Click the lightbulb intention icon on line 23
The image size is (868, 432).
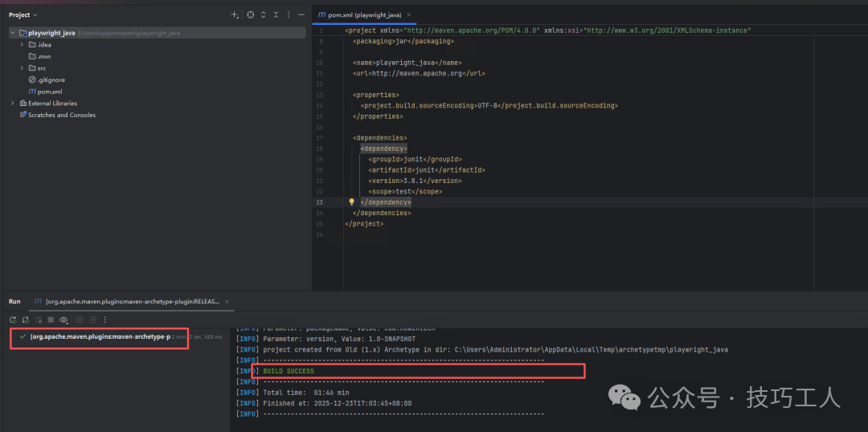pyautogui.click(x=351, y=202)
